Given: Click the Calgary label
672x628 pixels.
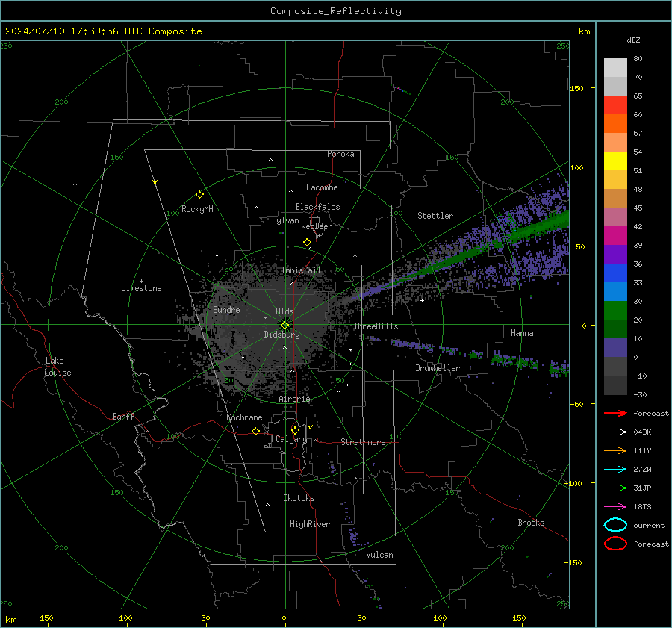Looking at the screenshot, I should point(291,439).
